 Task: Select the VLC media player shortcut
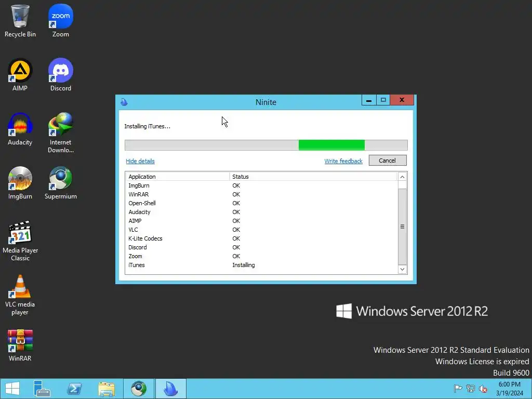click(x=20, y=295)
